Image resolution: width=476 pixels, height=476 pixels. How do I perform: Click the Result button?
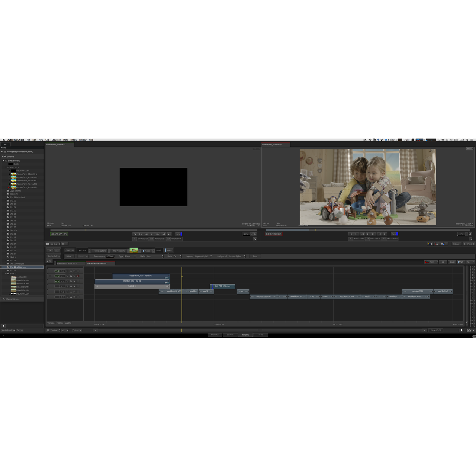[x=159, y=250]
